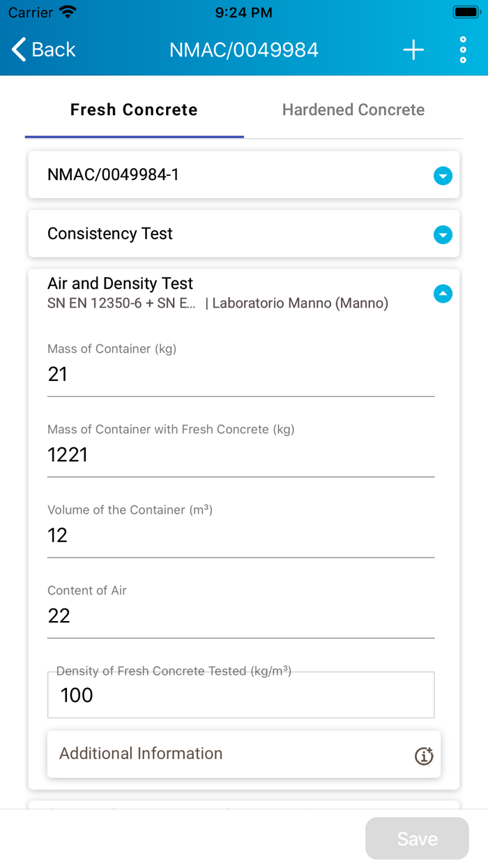Open the three-dot more options menu
The height and width of the screenshot is (868, 488).
[x=463, y=50]
